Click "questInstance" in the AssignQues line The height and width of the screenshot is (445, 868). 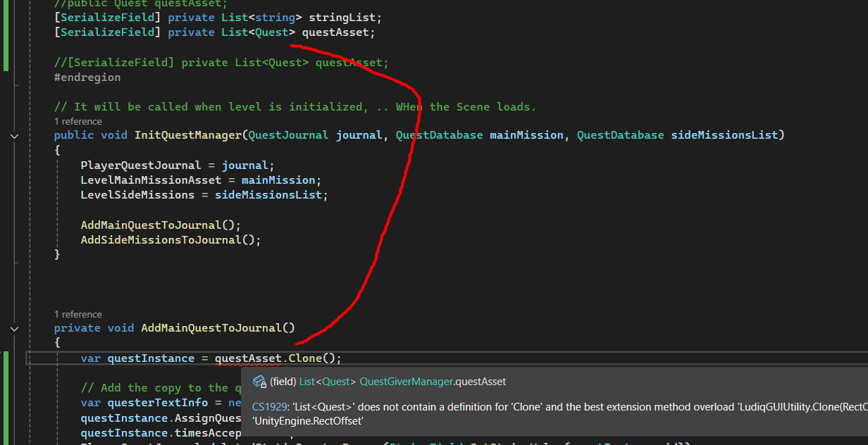click(124, 418)
